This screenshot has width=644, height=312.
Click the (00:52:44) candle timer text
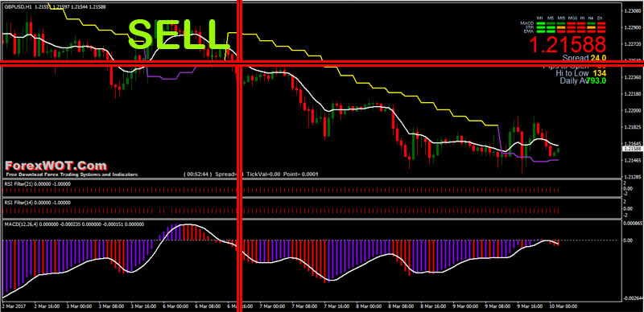197,174
